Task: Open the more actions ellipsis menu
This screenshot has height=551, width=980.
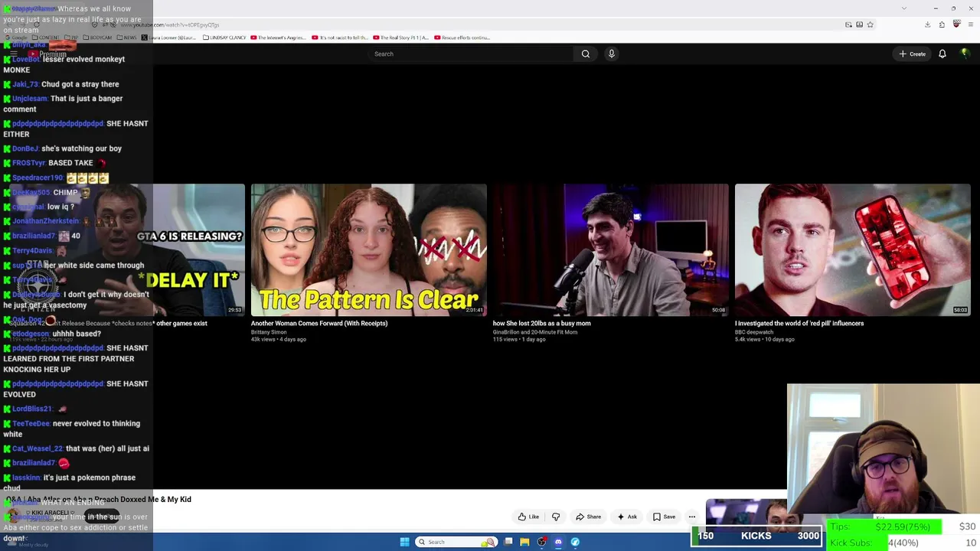Action: pos(692,517)
